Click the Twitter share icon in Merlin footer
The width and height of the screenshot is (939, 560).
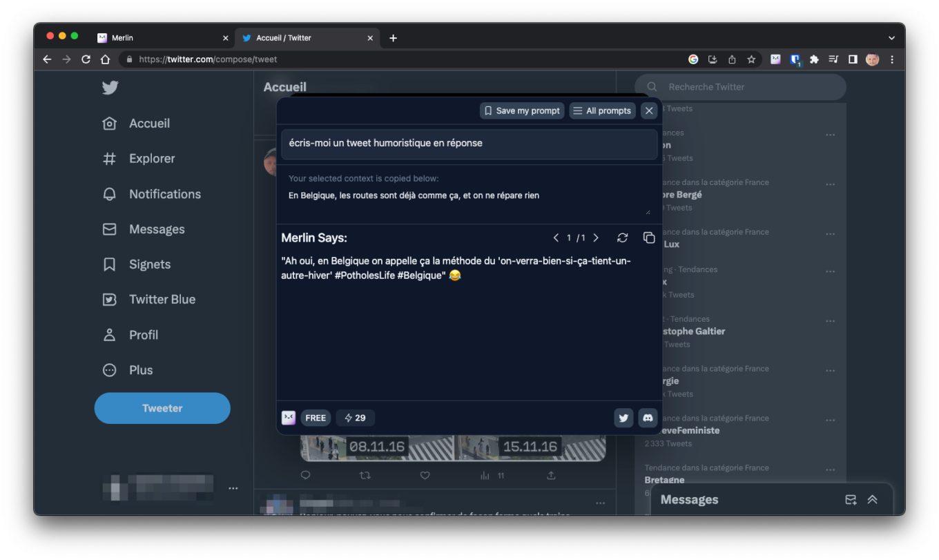[623, 418]
